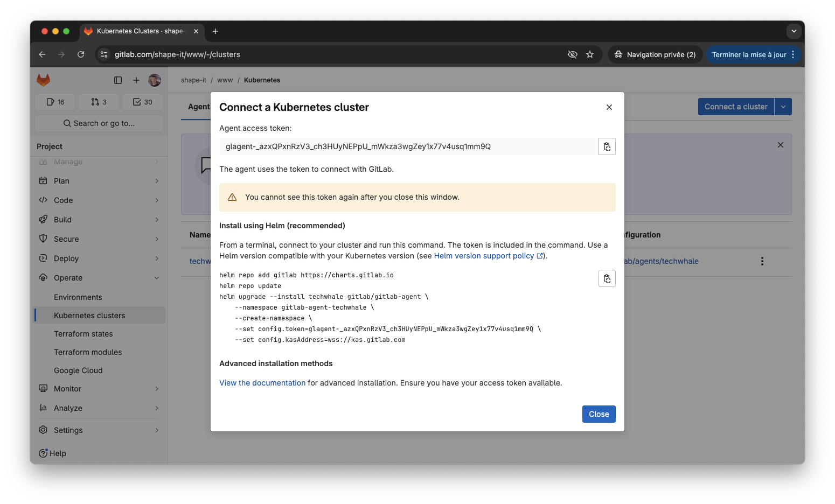
Task: Expand the Analyze section chevron
Action: [157, 408]
